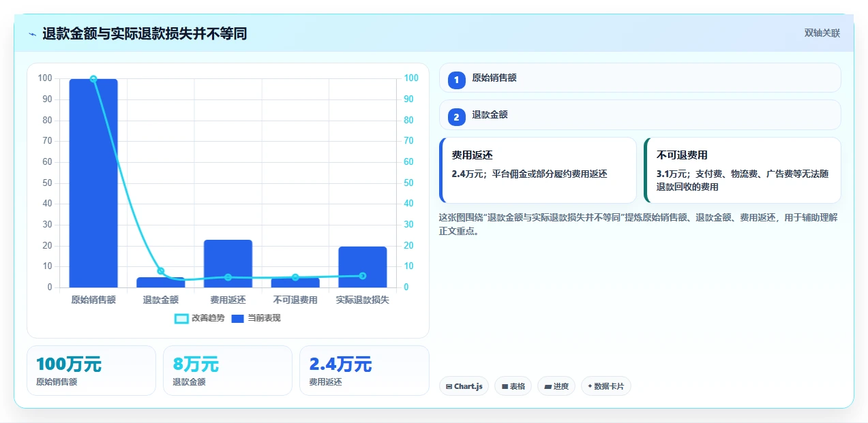The height and width of the screenshot is (423, 868).
Task: Click the 8万元 stat card
Action: (228, 371)
